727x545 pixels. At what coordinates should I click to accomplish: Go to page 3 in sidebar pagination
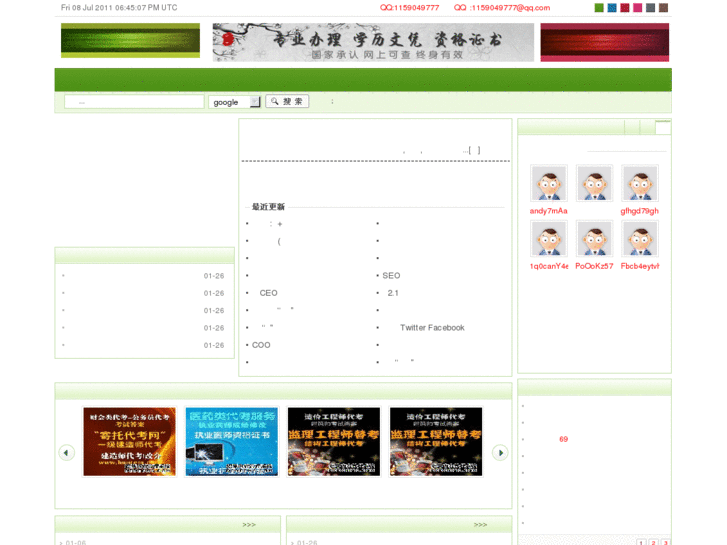coord(665,542)
